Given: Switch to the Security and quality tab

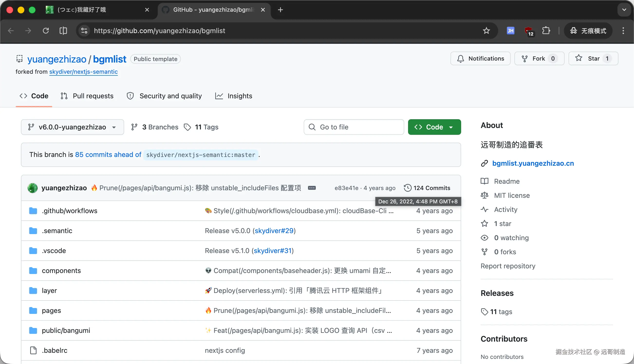Looking at the screenshot, I should click(164, 96).
